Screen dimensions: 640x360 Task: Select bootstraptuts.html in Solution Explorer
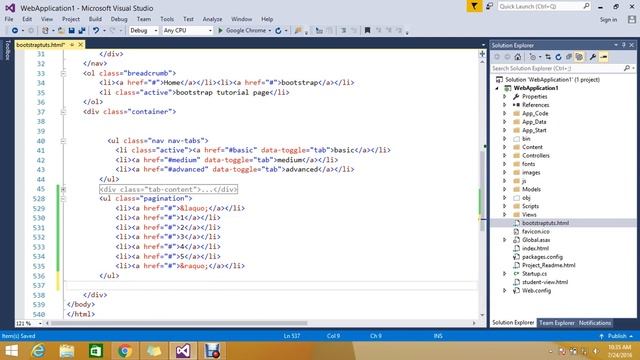pyautogui.click(x=545, y=223)
